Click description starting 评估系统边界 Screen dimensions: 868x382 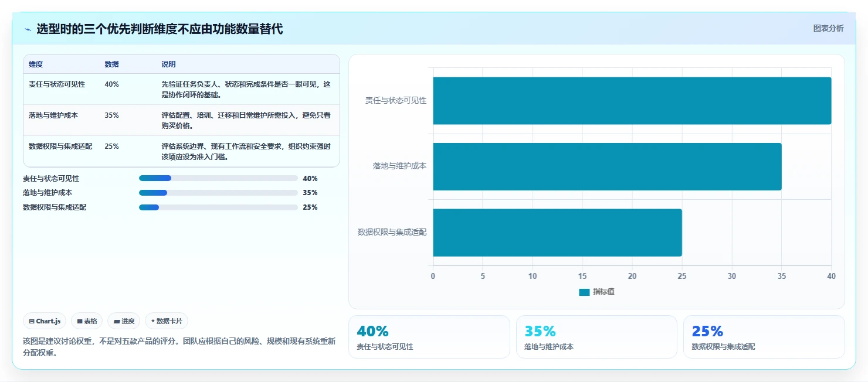[x=246, y=152]
